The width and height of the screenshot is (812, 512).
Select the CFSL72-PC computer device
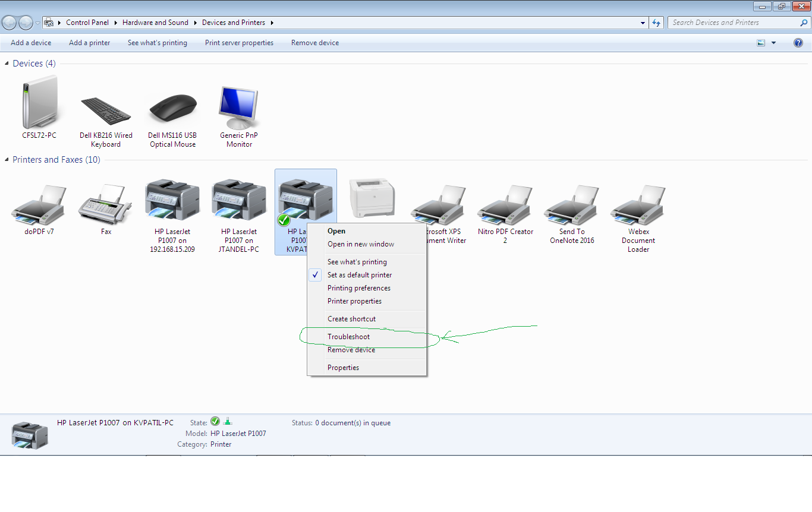coord(39,107)
